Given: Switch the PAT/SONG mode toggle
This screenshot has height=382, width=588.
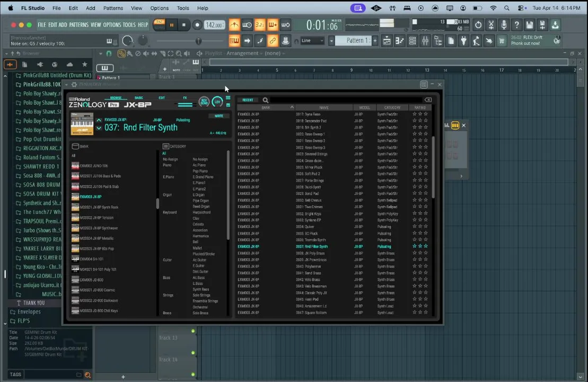Looking at the screenshot, I should click(160, 25).
